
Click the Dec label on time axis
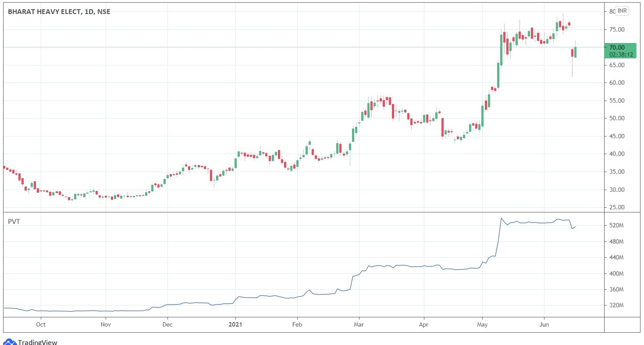coord(167,325)
